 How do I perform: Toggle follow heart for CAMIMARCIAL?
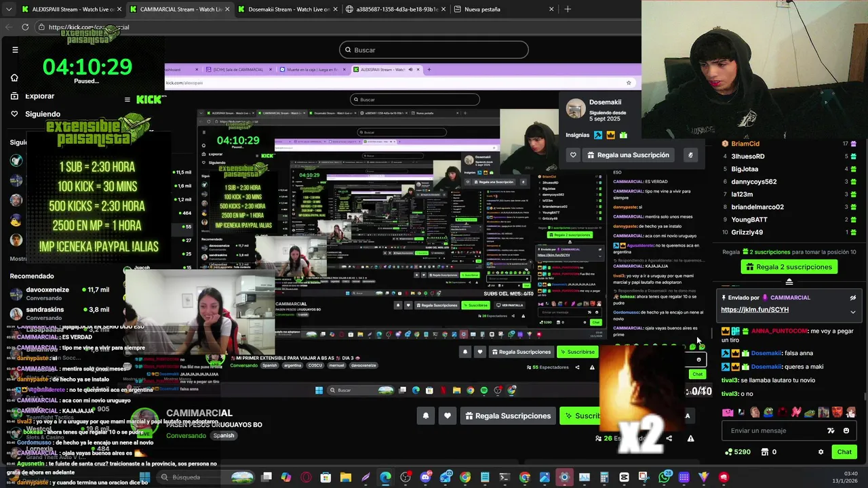(447, 416)
